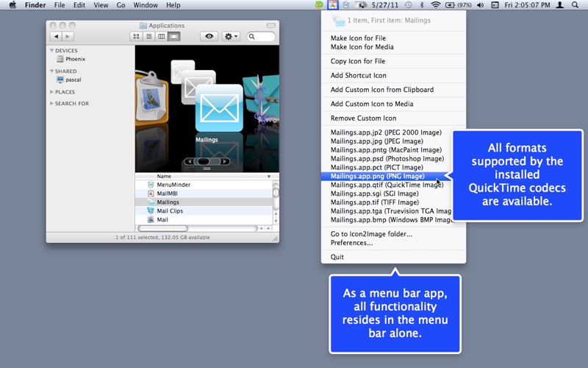Screen dimensions: 588x368
Task: Open the Edit menu
Action: tap(79, 5)
